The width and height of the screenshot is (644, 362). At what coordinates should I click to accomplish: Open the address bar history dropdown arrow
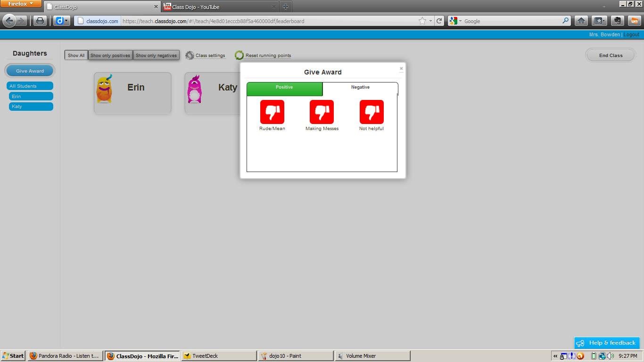coord(430,21)
